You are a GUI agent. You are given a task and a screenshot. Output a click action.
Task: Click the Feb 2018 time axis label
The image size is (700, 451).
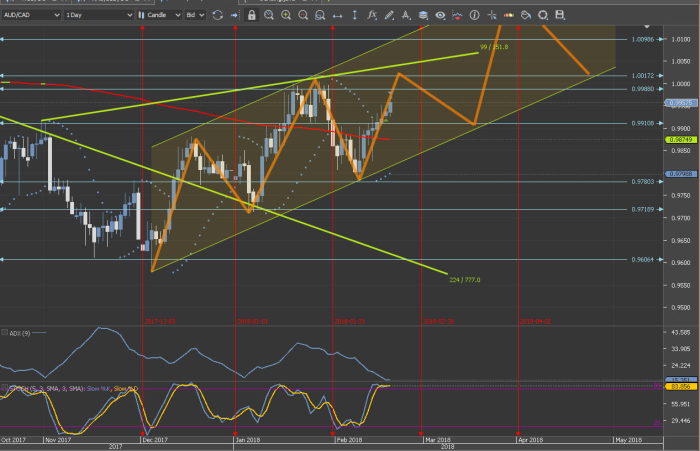pos(350,440)
